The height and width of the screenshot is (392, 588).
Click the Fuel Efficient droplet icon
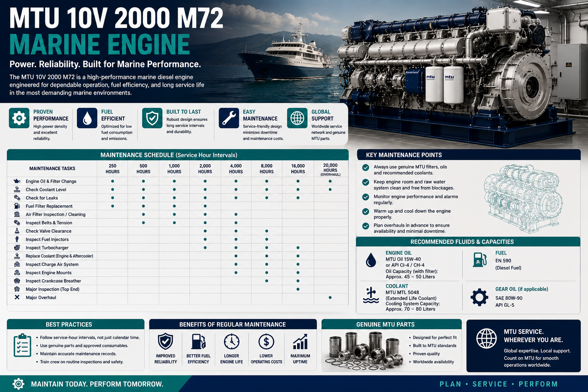(87, 118)
